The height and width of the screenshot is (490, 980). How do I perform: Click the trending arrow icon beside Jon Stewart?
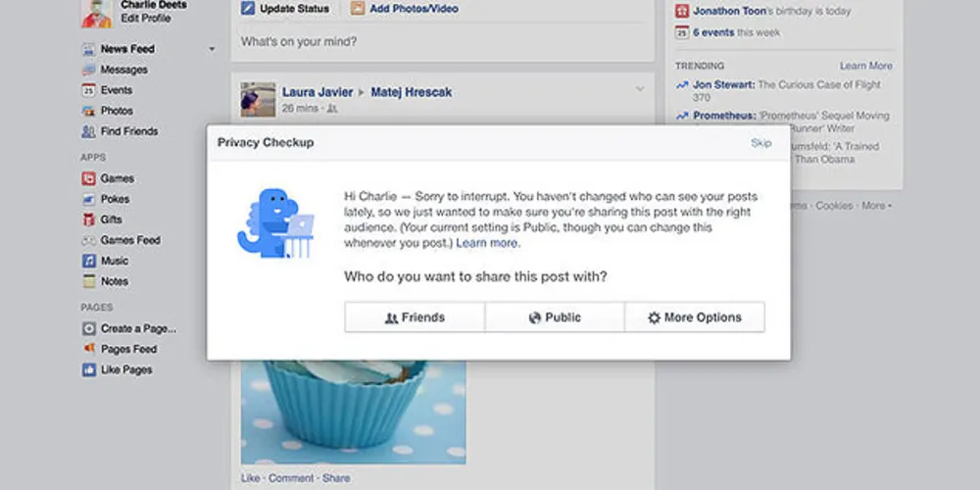tap(682, 85)
